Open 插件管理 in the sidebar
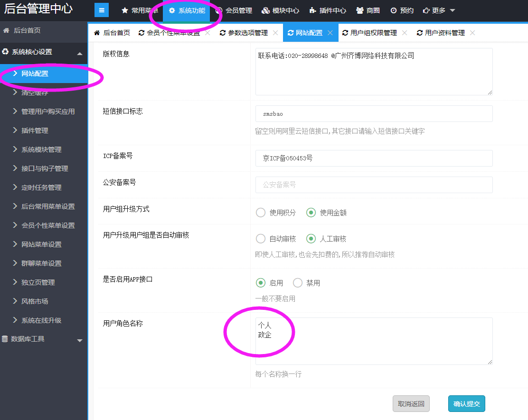The image size is (528, 420). (35, 131)
